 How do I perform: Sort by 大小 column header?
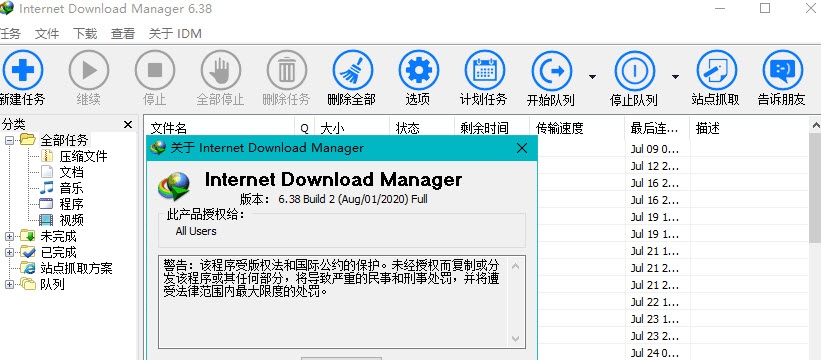(x=352, y=128)
